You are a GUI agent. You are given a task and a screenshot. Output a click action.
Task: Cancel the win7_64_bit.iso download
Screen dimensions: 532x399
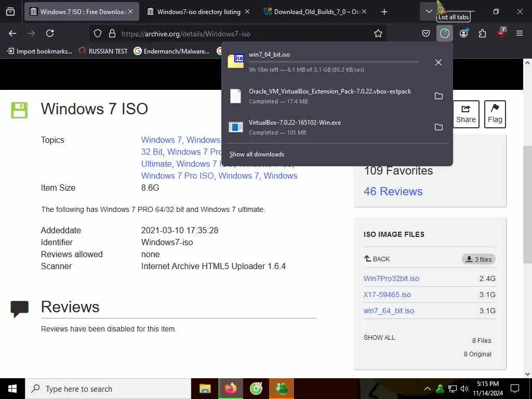[x=438, y=62]
